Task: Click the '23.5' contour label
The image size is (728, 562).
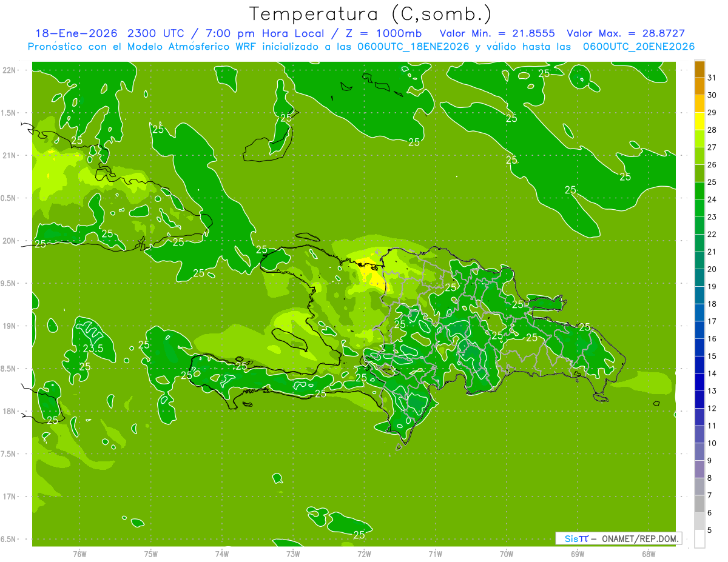Action: click(93, 349)
